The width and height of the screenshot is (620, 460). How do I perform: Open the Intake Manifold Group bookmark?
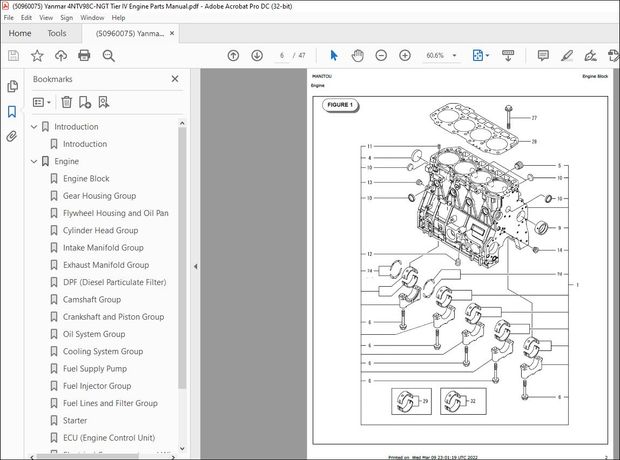(x=103, y=248)
